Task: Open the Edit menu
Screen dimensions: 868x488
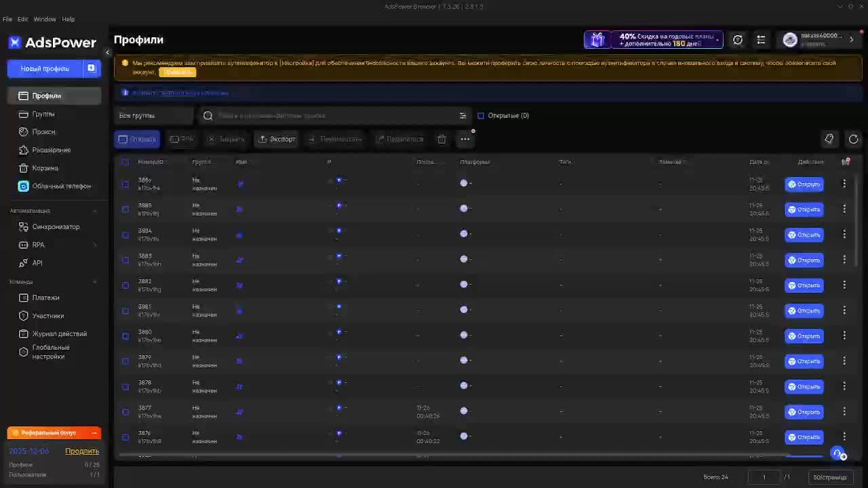Action: coord(22,19)
